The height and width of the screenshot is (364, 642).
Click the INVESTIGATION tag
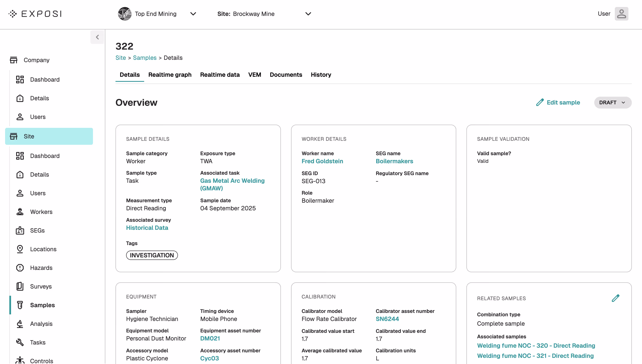tap(152, 255)
